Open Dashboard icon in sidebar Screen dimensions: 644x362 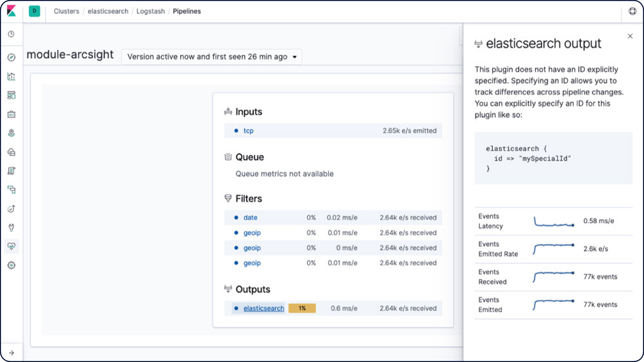pos(11,95)
